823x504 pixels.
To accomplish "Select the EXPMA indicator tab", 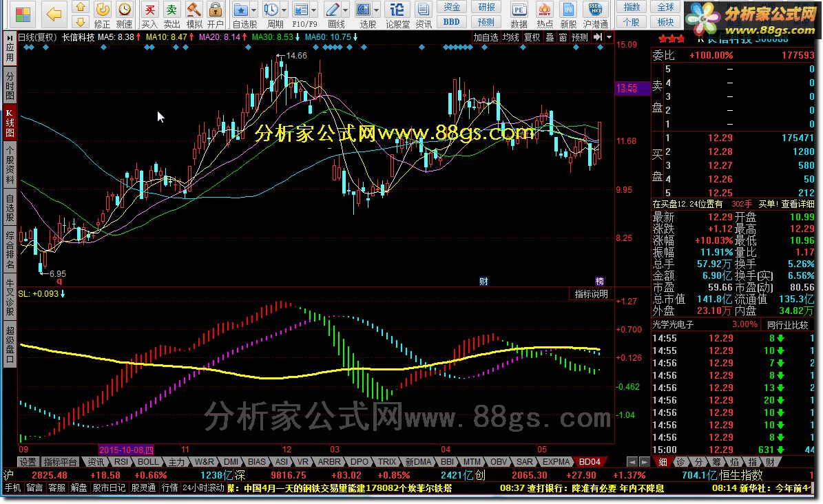I will tap(556, 462).
